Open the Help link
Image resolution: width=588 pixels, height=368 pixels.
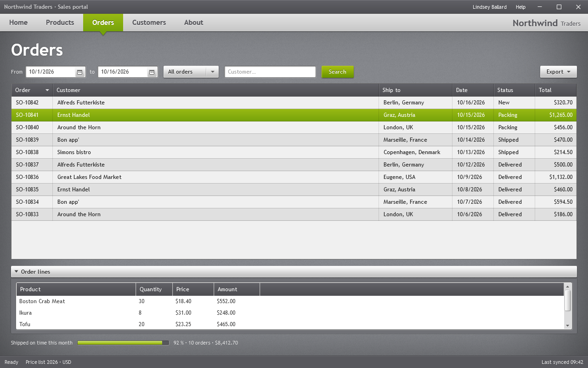click(x=520, y=7)
